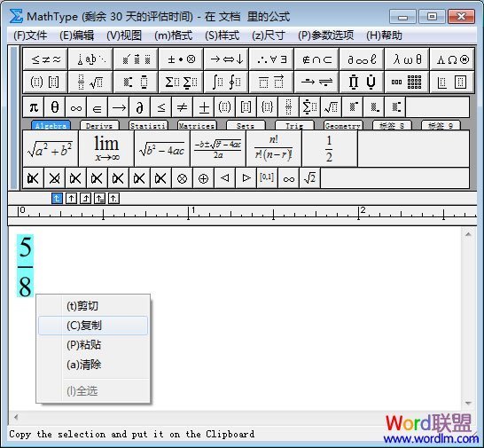Open the File (文件) menu
The image size is (484, 448).
pos(30,35)
